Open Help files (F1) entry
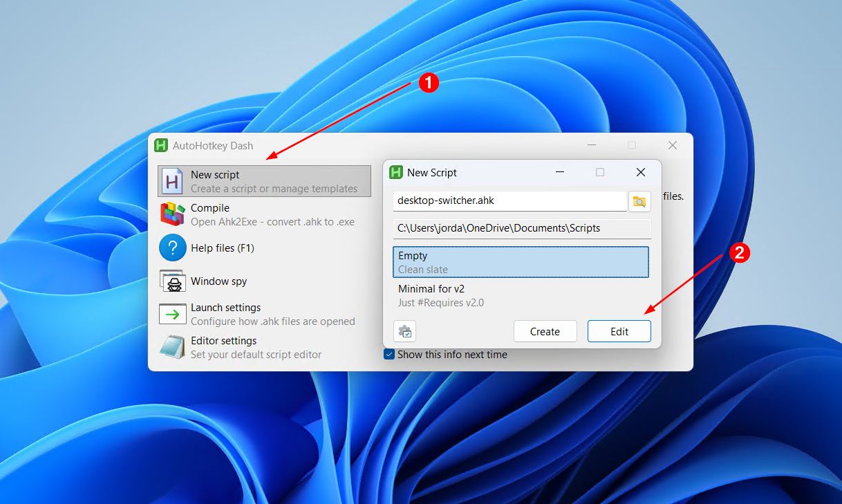The height and width of the screenshot is (504, 842). click(x=264, y=248)
